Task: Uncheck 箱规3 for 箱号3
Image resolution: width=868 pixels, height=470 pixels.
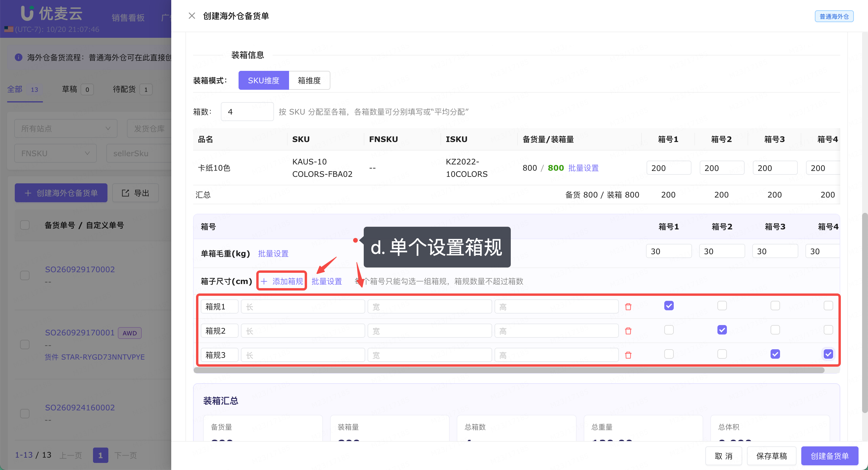Action: (x=775, y=354)
